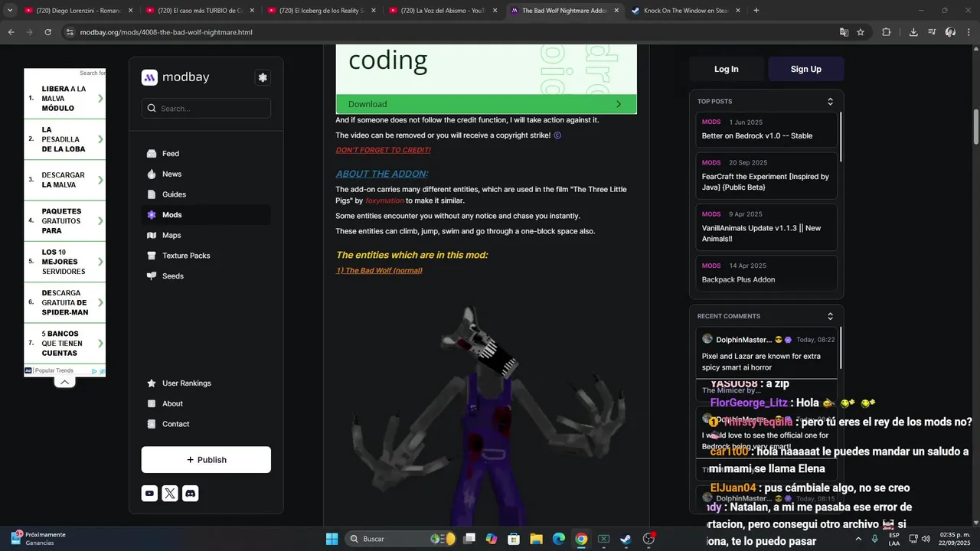Viewport: 980px width, 551px height.
Task: Collapse the Recent Comments panel chevron
Action: click(830, 316)
